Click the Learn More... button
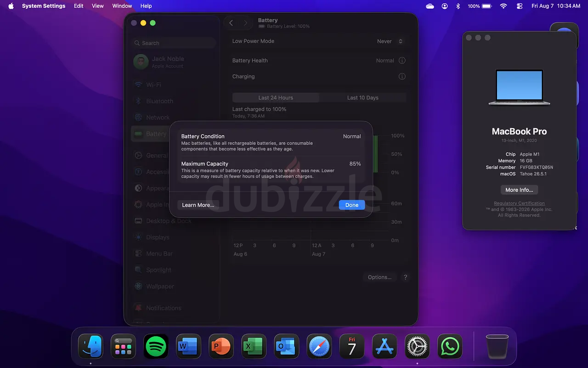This screenshot has width=588, height=368. pos(198,205)
